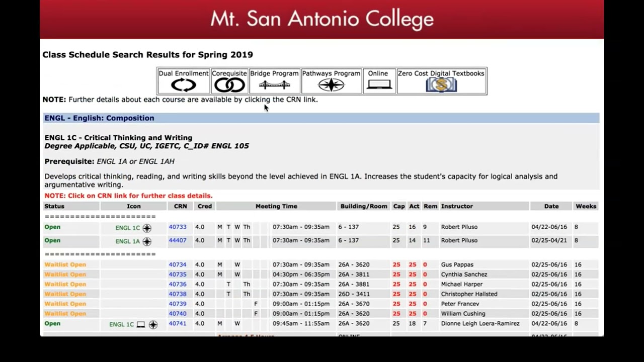This screenshot has height=362, width=644.
Task: Click the Open status for CRN 40741
Action: click(x=52, y=323)
